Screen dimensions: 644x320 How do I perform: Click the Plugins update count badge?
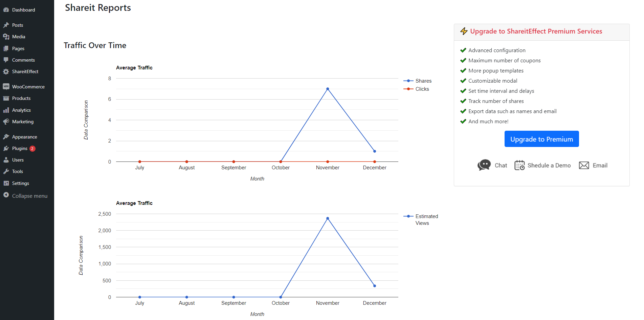(x=32, y=148)
